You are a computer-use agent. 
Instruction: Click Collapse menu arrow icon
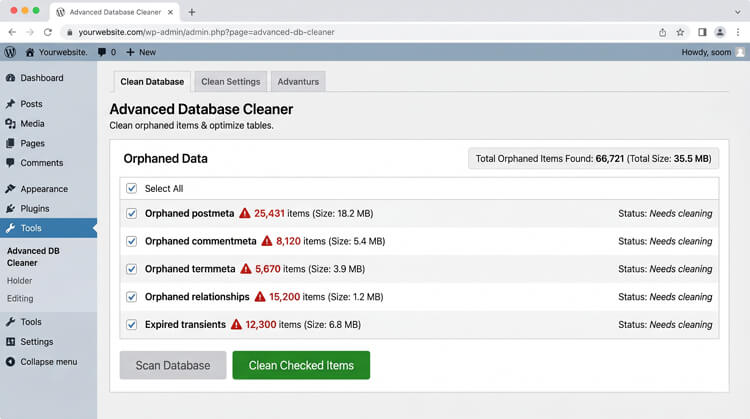[10, 362]
